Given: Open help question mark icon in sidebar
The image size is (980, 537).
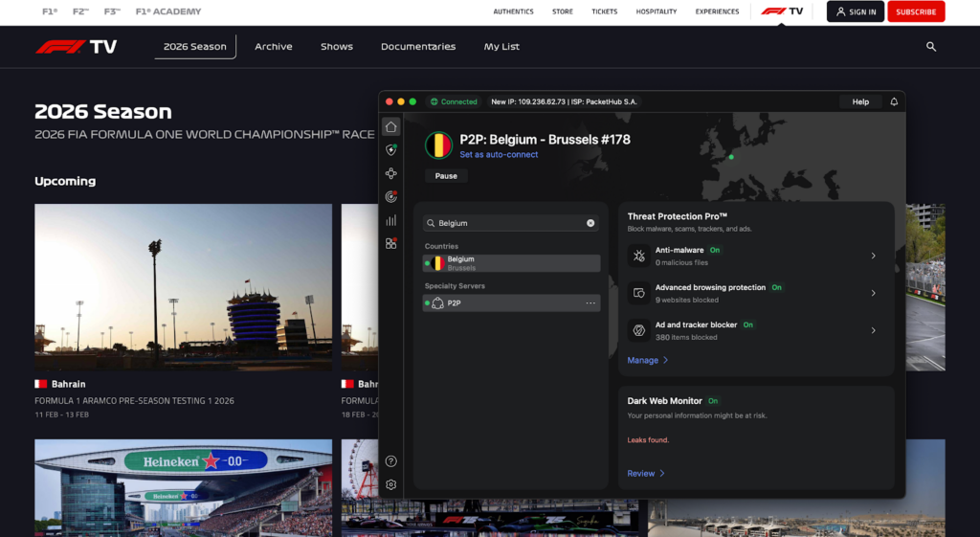Looking at the screenshot, I should pos(391,461).
